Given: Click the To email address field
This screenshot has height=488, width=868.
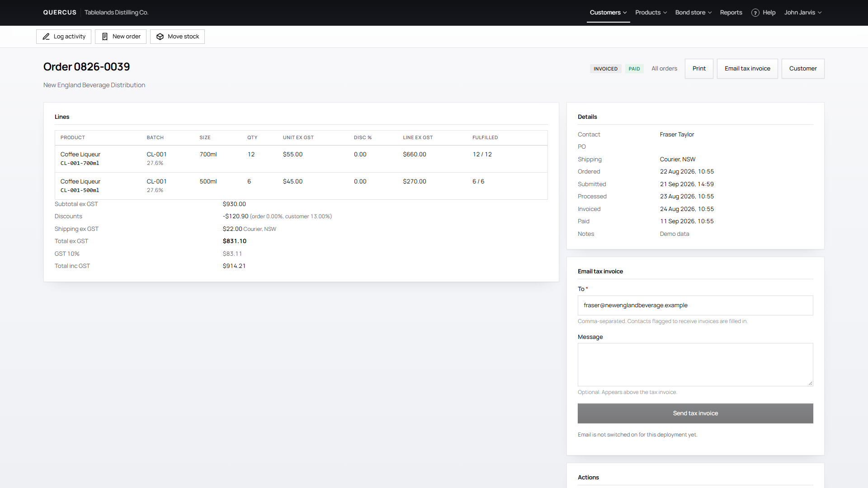Looking at the screenshot, I should point(695,305).
